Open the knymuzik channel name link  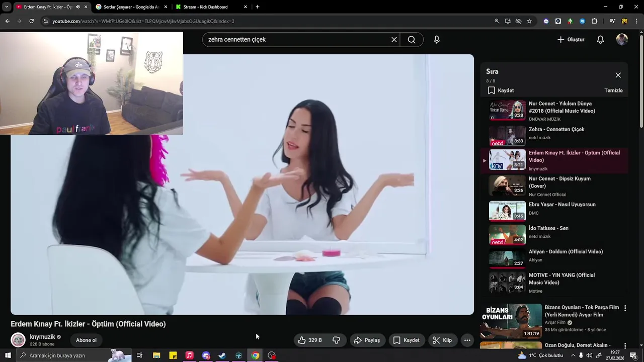(x=42, y=337)
